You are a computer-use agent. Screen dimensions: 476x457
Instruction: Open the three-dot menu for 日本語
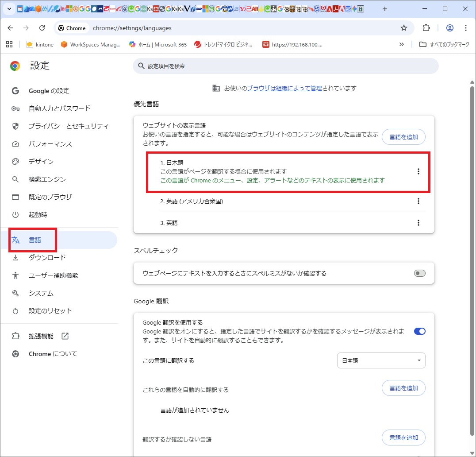pos(418,171)
